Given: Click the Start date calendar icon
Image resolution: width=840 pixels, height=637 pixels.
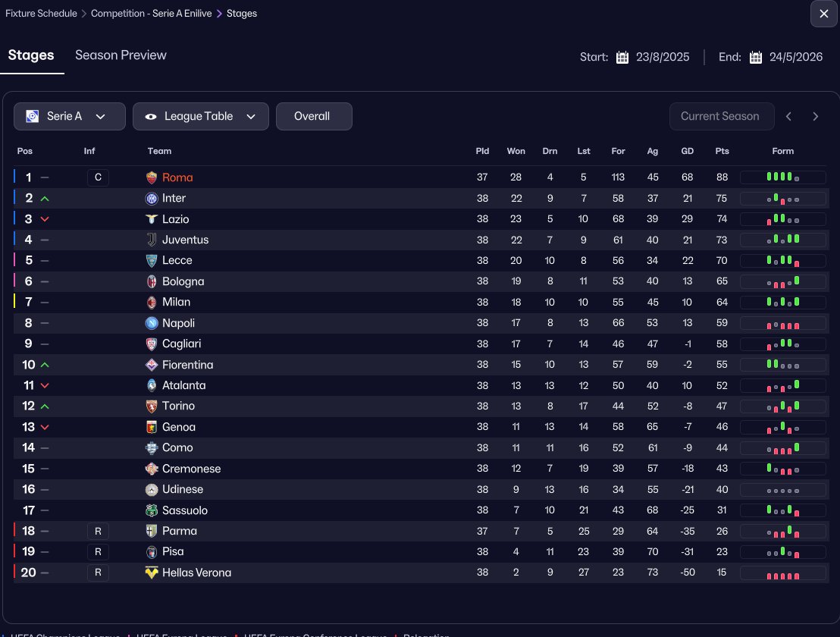Looking at the screenshot, I should (x=622, y=58).
